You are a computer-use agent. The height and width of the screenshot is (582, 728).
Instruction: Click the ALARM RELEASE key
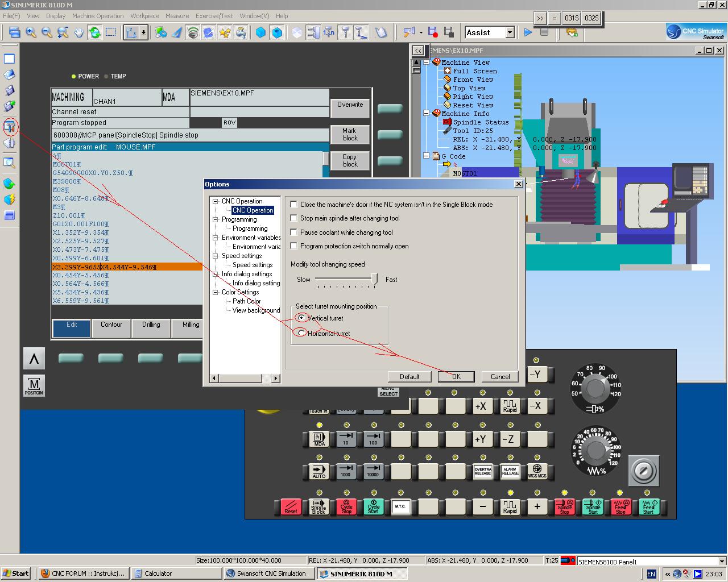(x=510, y=471)
